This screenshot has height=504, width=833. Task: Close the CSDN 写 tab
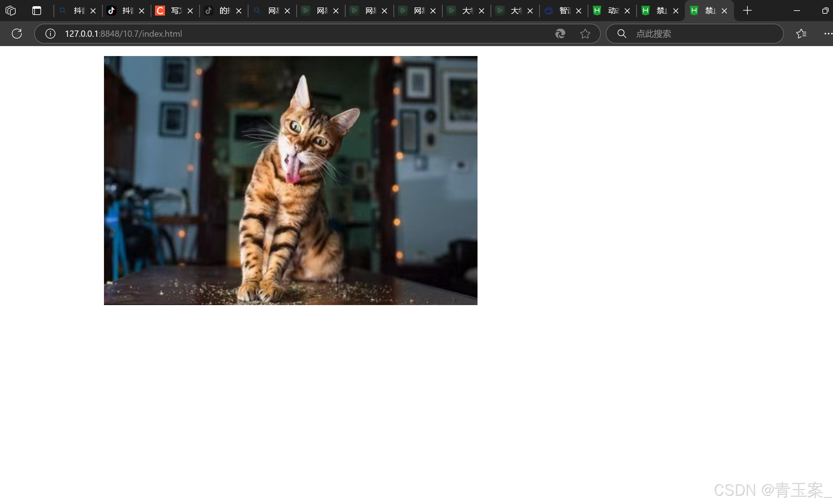pos(190,11)
